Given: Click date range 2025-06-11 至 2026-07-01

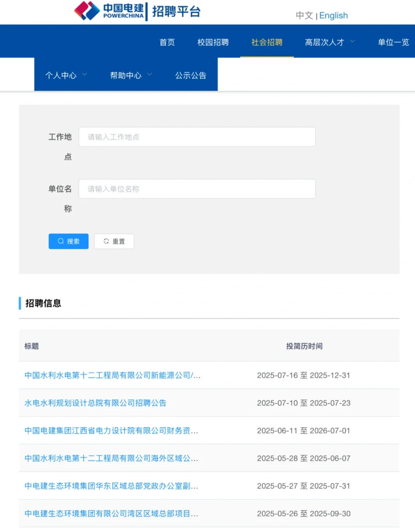Looking at the screenshot, I should (x=304, y=430).
